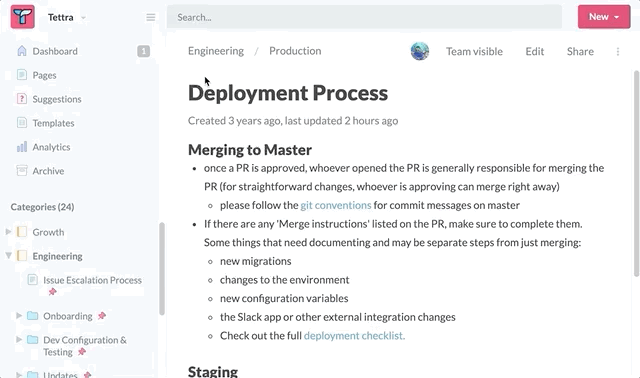This screenshot has height=378, width=640.
Task: Click the 'changes to the environment' bullet
Action: [x=284, y=280]
